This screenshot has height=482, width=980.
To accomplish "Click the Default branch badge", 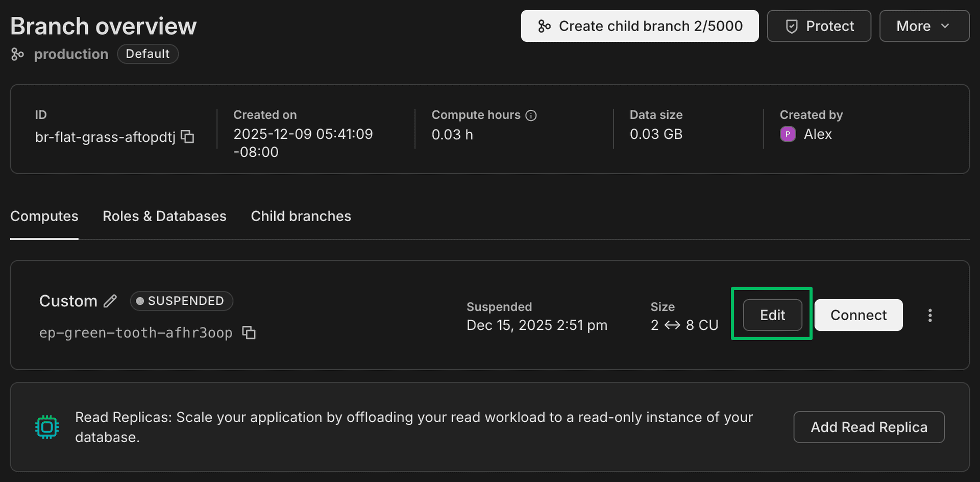I will tap(148, 54).
